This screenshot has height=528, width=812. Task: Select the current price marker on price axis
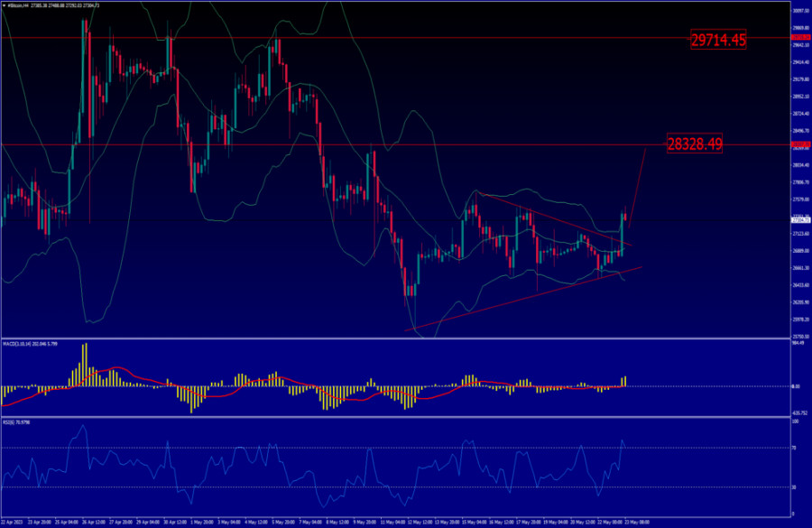[800, 220]
